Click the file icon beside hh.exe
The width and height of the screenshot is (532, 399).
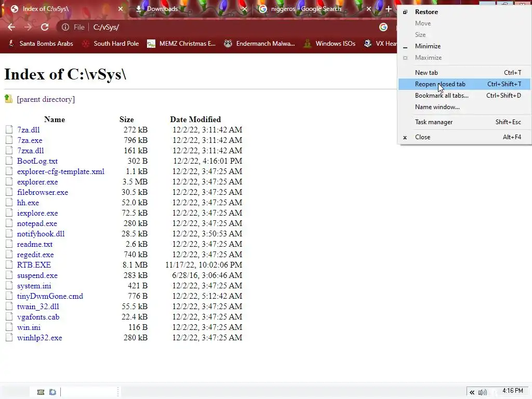click(9, 202)
